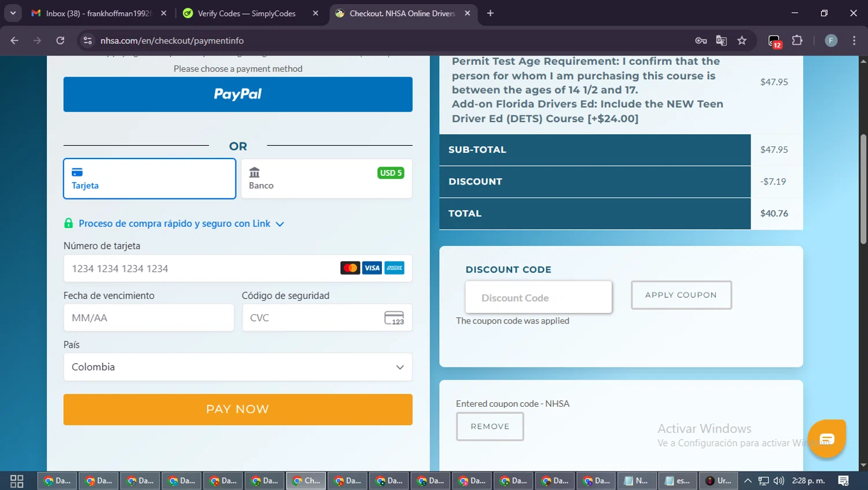868x490 pixels.
Task: Select the Banco payment method
Action: (326, 179)
